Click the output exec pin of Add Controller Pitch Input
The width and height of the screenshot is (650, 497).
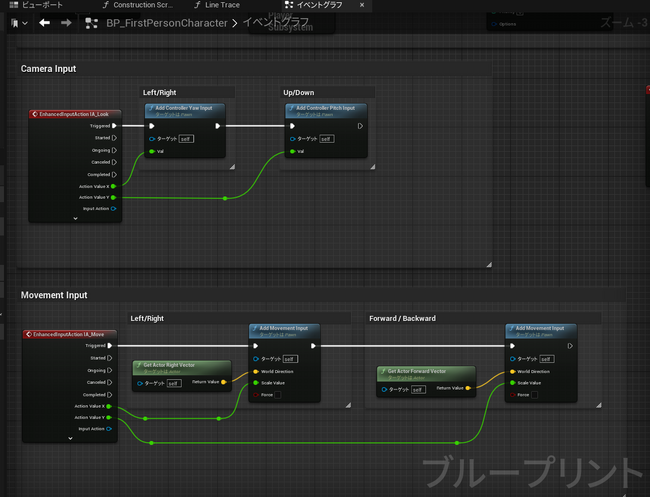pos(361,126)
